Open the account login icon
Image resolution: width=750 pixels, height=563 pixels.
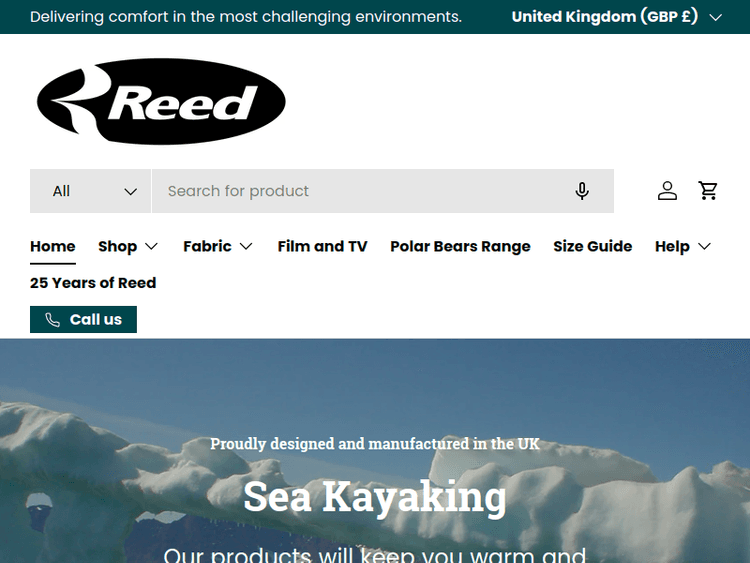[667, 191]
